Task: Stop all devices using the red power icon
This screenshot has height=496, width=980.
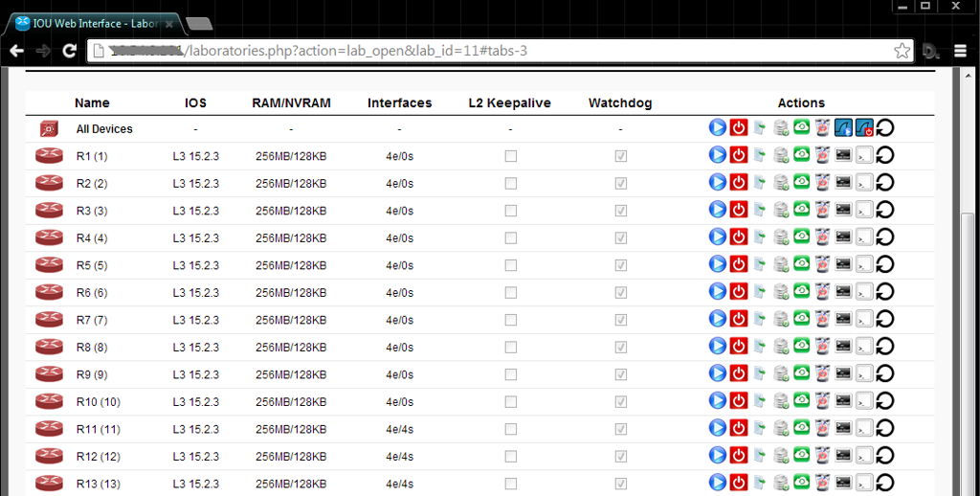Action: click(739, 127)
